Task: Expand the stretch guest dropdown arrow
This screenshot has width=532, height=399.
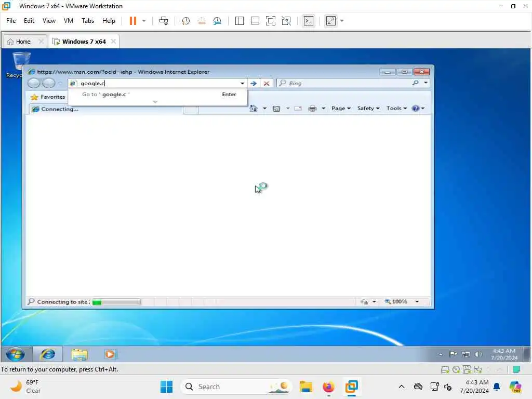Action: point(342,21)
